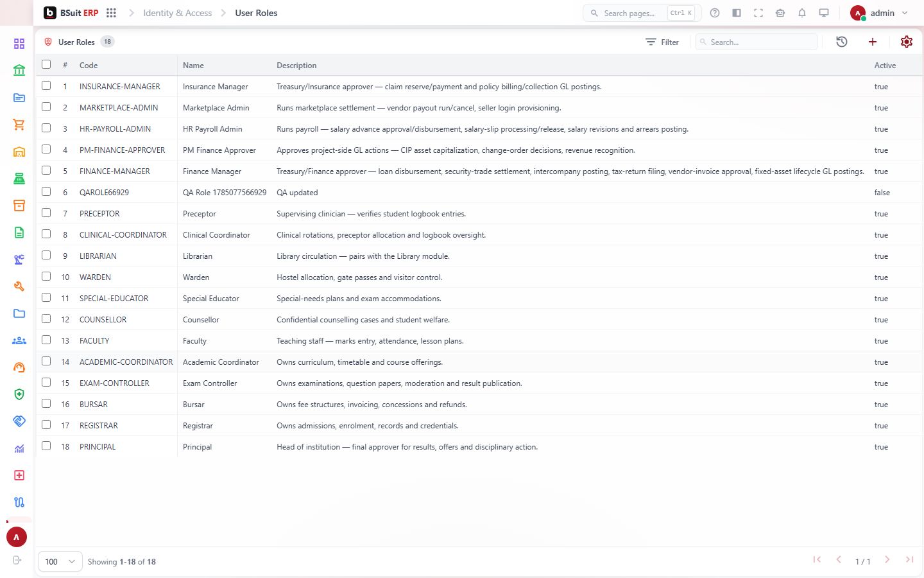
Task: Click the red user avatar at sidebar bottom
Action: click(17, 537)
